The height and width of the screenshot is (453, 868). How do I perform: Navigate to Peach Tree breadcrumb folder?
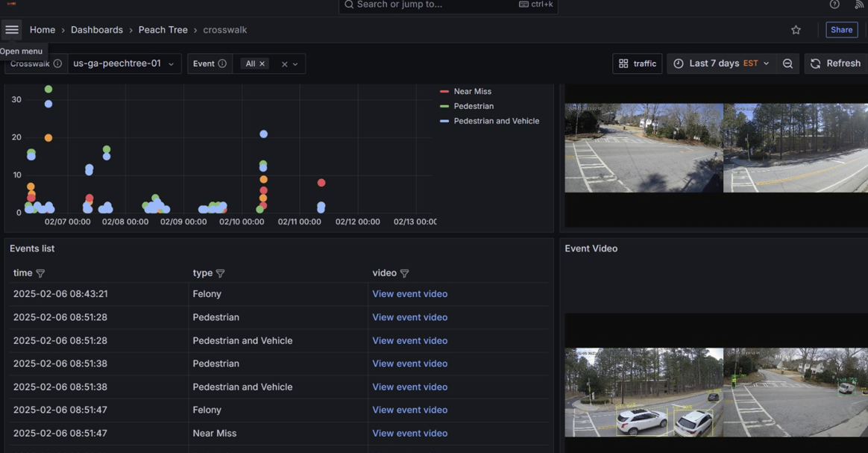(163, 30)
